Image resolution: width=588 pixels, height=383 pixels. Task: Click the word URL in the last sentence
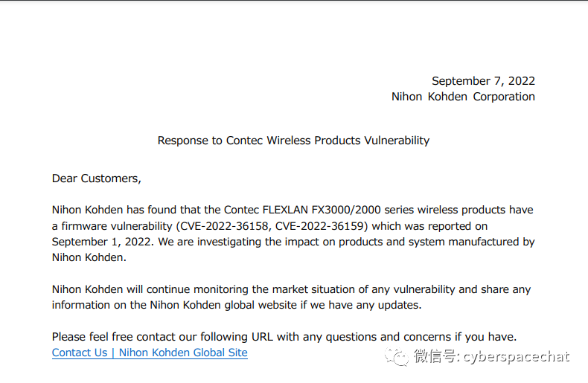[x=262, y=337]
